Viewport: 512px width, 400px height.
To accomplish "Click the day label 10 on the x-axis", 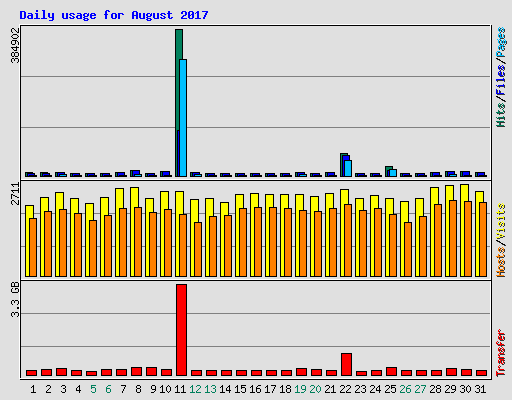I will click(x=165, y=389).
